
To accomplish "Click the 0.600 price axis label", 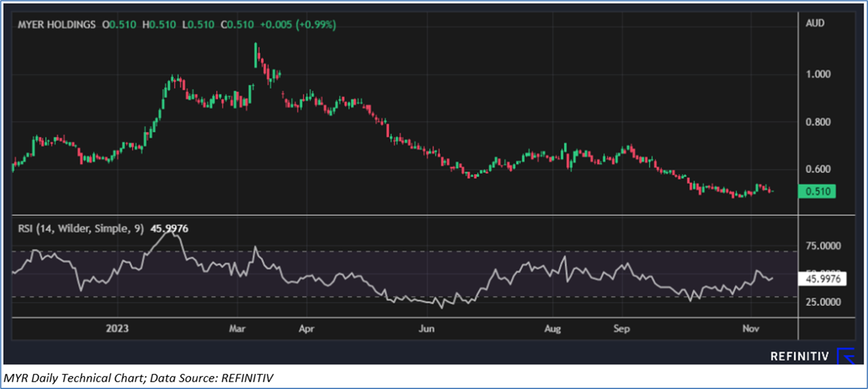I will point(818,170).
